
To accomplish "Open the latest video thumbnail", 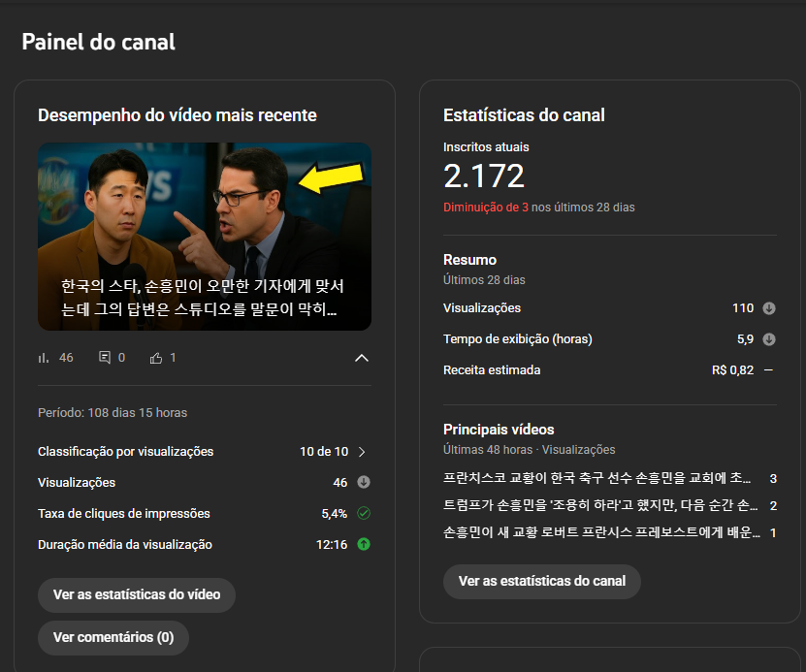I will [x=205, y=237].
